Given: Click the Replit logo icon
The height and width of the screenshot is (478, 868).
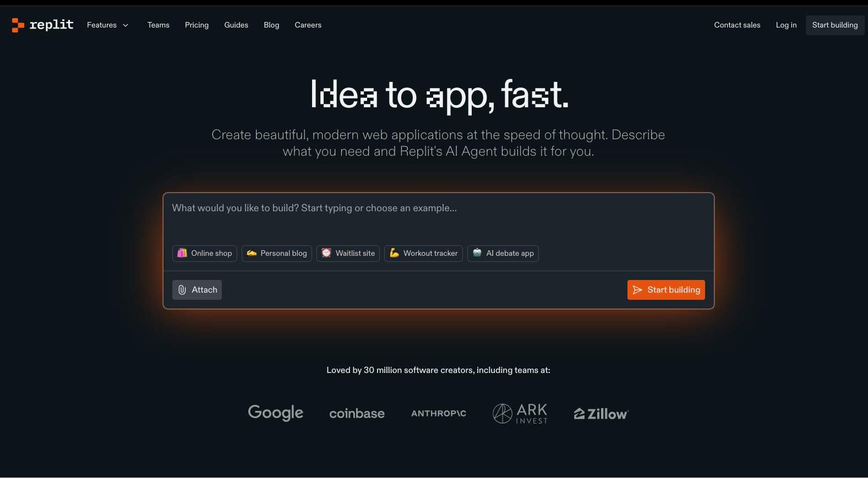Looking at the screenshot, I should (18, 25).
